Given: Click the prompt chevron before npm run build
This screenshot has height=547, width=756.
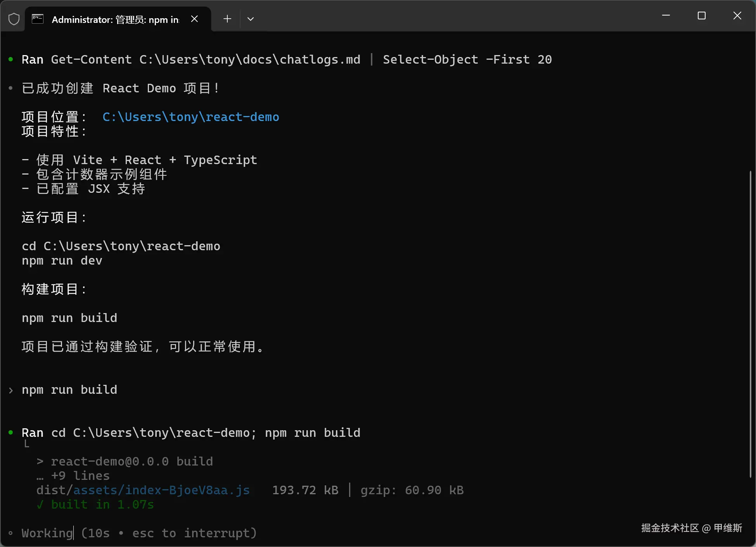Looking at the screenshot, I should point(11,390).
